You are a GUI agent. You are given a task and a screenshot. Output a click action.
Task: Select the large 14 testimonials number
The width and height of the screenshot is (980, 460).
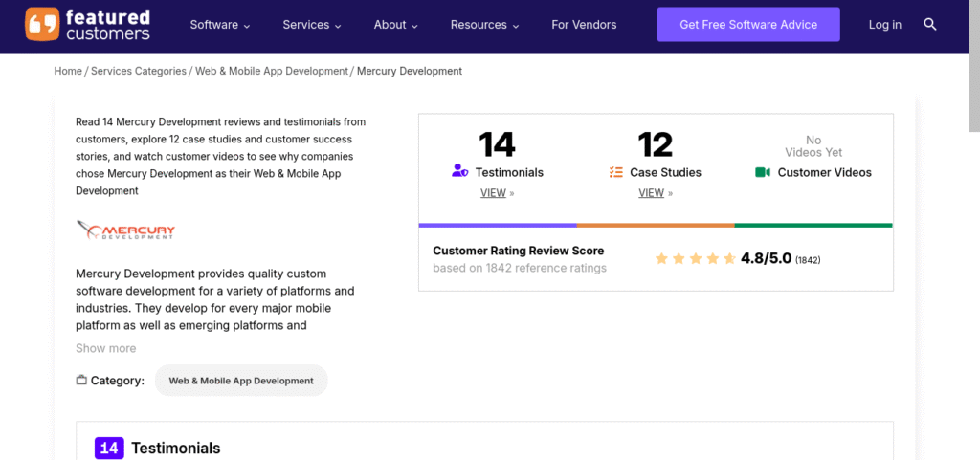(x=497, y=144)
